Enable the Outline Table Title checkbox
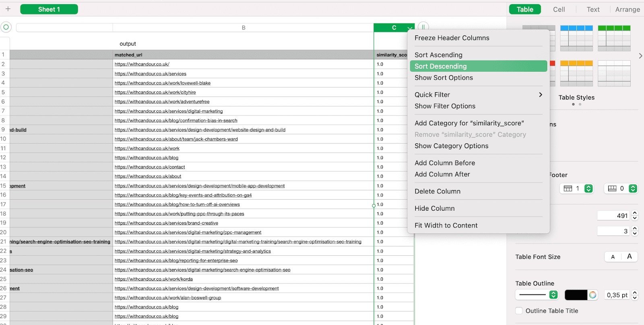This screenshot has width=644, height=325. 519,311
